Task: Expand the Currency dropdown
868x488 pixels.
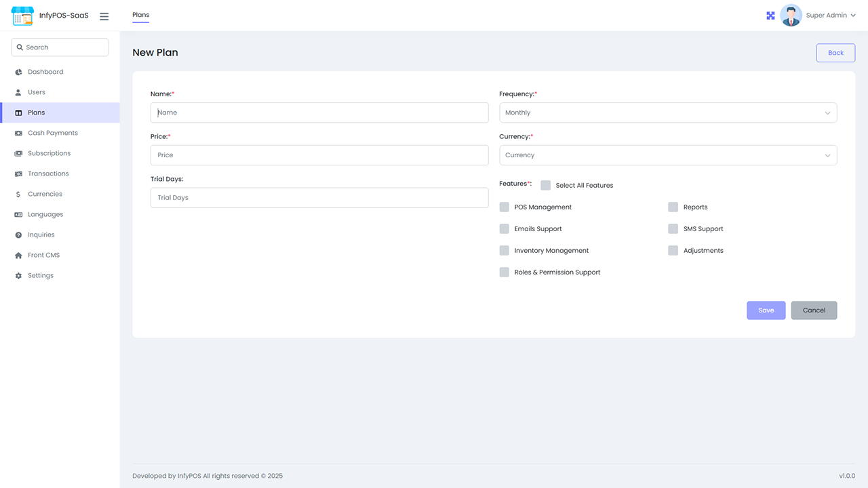Action: 668,155
